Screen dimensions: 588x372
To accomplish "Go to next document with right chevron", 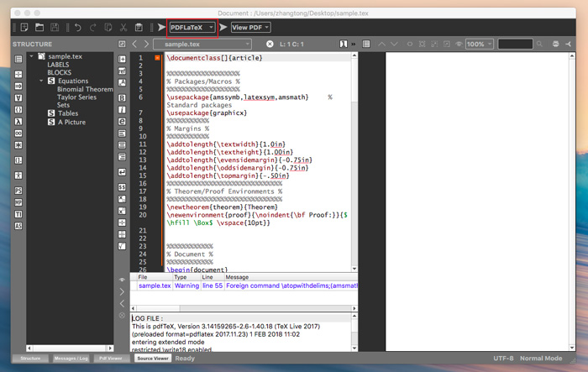I will click(146, 45).
